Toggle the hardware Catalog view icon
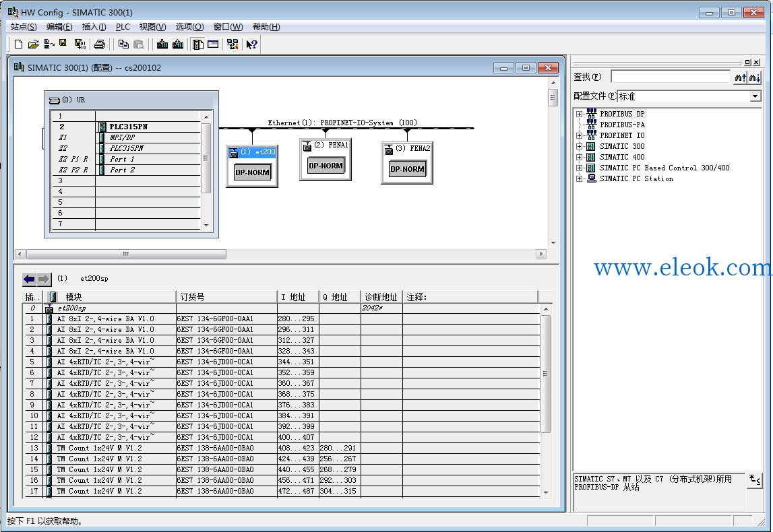773x532 pixels. (197, 44)
